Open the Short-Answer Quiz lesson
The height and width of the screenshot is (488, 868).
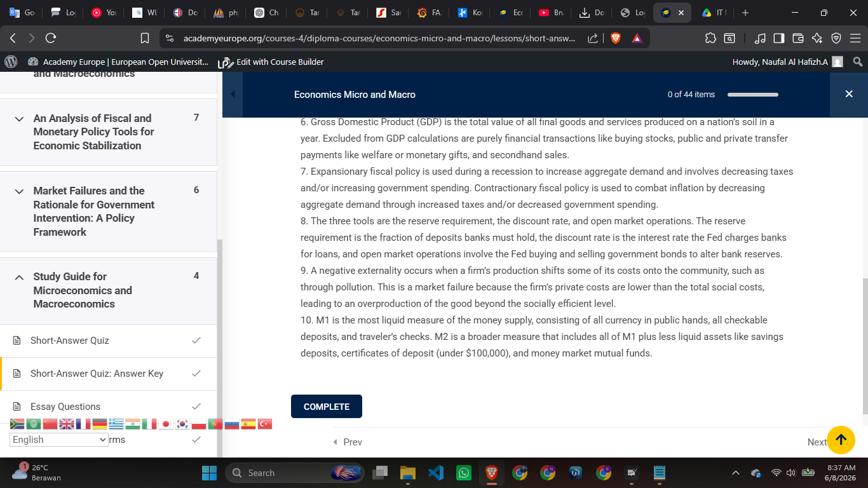pos(70,341)
